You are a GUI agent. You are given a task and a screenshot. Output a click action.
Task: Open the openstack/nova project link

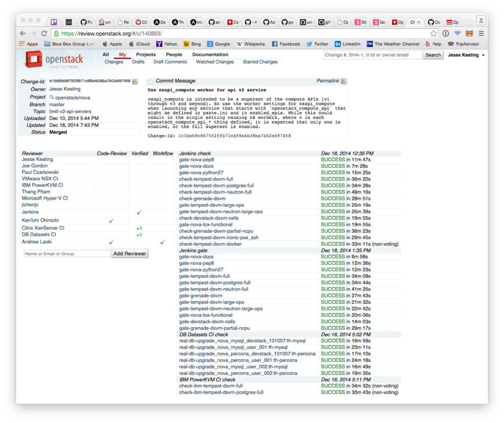(x=73, y=98)
